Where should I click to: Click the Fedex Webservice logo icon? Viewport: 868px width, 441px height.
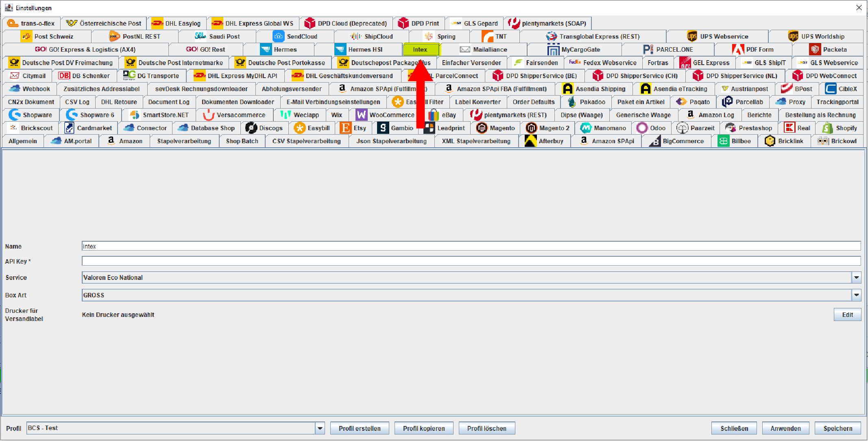tap(575, 62)
